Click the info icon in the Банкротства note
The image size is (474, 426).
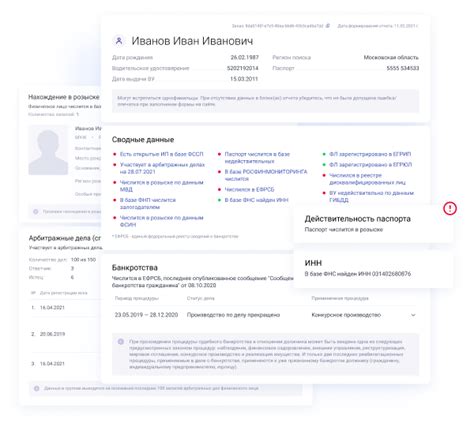(x=121, y=342)
